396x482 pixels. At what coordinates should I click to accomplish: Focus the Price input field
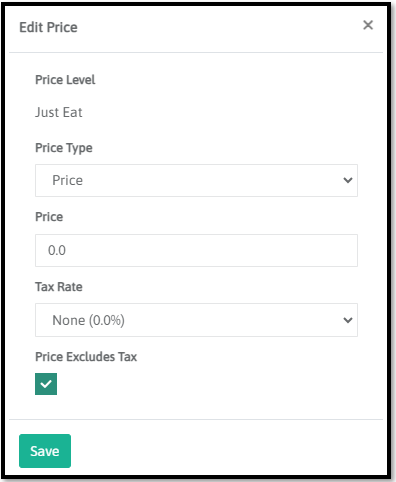coord(196,250)
